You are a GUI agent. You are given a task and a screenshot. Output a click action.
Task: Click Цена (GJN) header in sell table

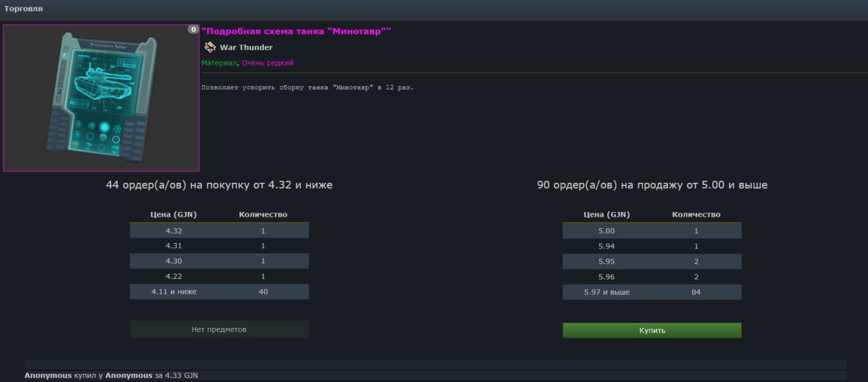click(606, 215)
